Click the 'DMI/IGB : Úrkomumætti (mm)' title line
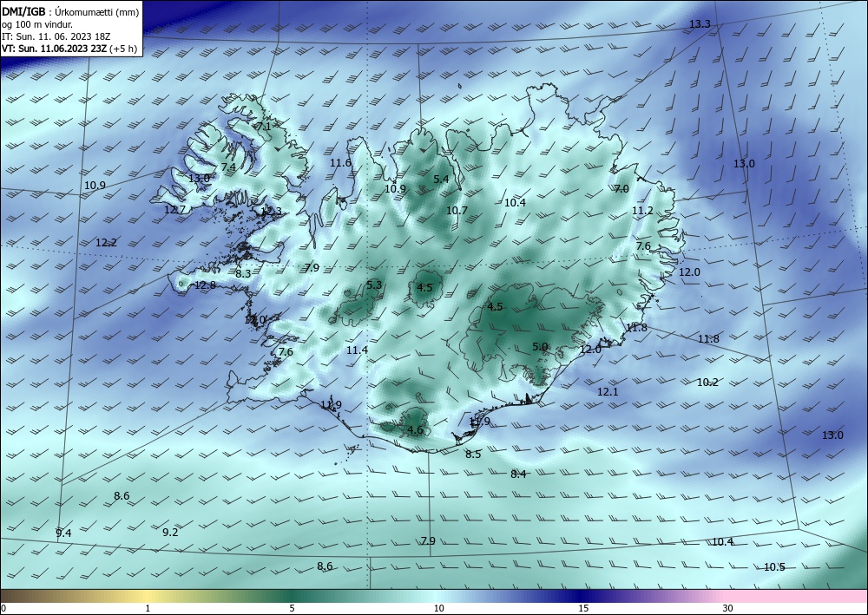868x615 pixels. click(x=70, y=12)
